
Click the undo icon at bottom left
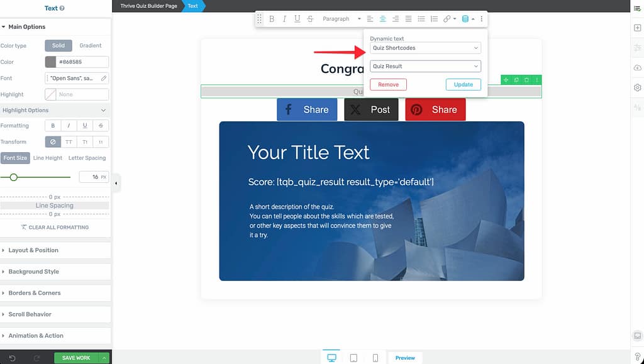coord(12,358)
